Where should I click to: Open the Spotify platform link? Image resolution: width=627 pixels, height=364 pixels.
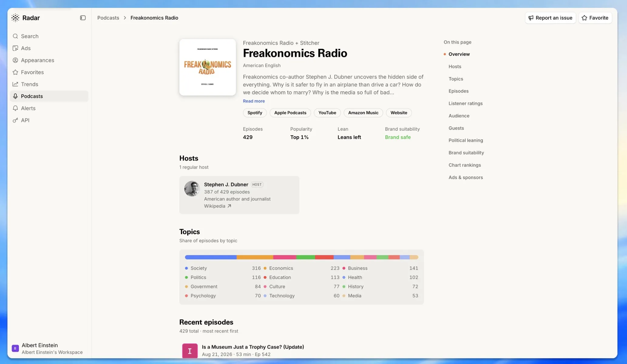coord(255,113)
